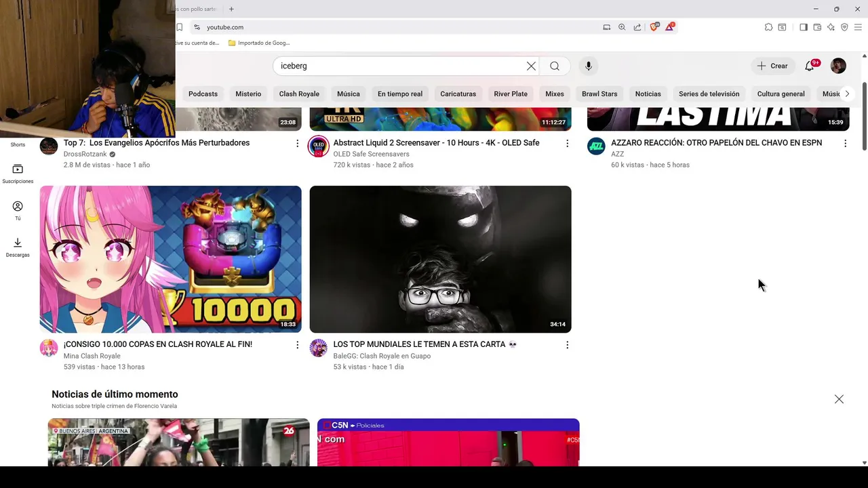The height and width of the screenshot is (488, 868).
Task: Open options menu for Abstract Liquid 2 video
Action: pos(567,143)
